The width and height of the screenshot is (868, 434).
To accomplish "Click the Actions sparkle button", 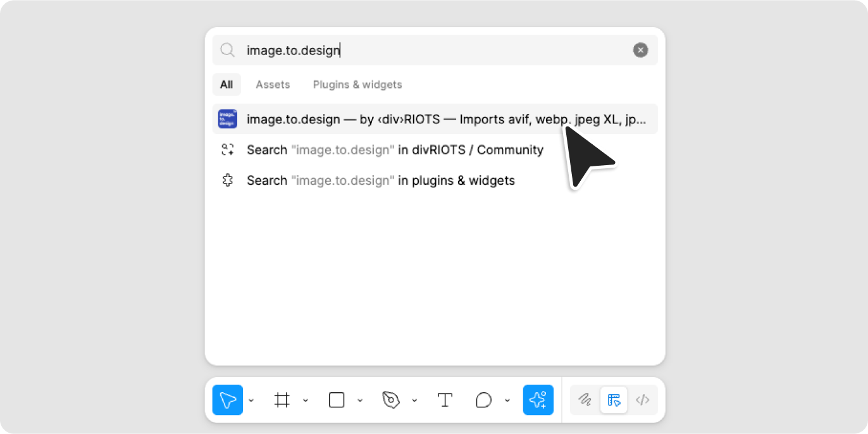I will (538, 400).
